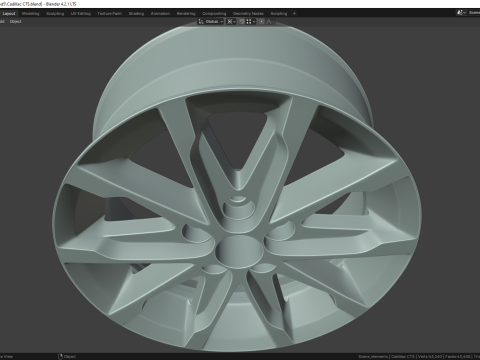Open the Object menu in viewport header
The width and height of the screenshot is (480, 360).
point(15,22)
